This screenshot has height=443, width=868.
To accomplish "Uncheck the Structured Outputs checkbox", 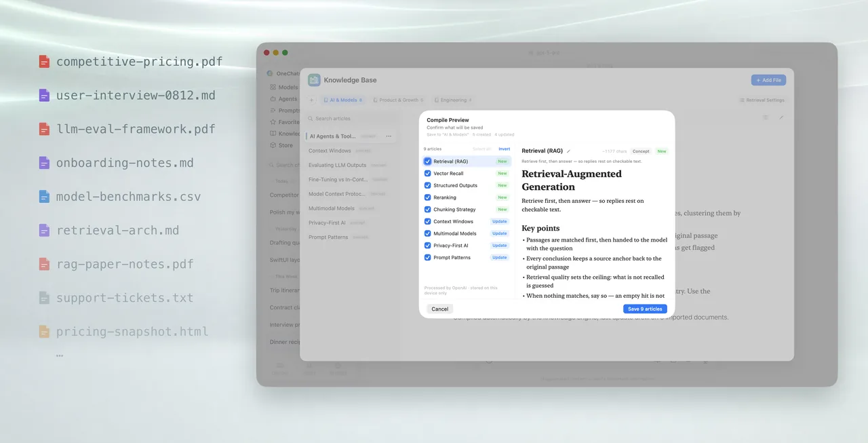I will pos(428,185).
